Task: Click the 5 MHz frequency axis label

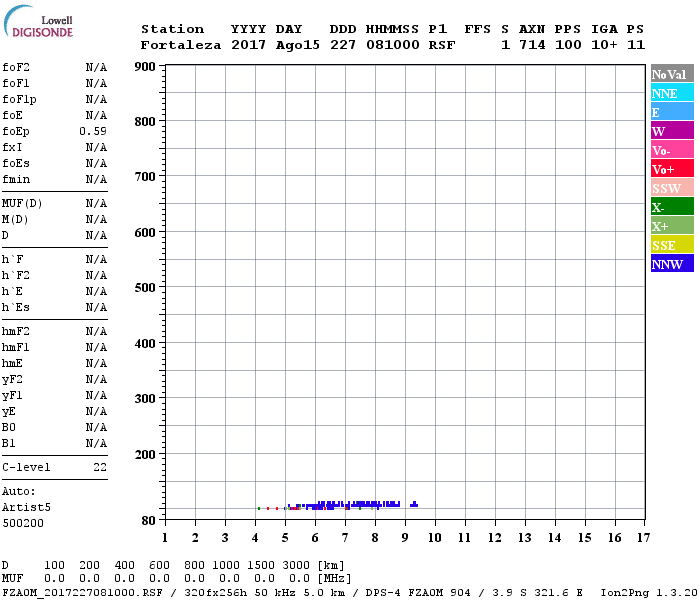Action: (x=285, y=538)
